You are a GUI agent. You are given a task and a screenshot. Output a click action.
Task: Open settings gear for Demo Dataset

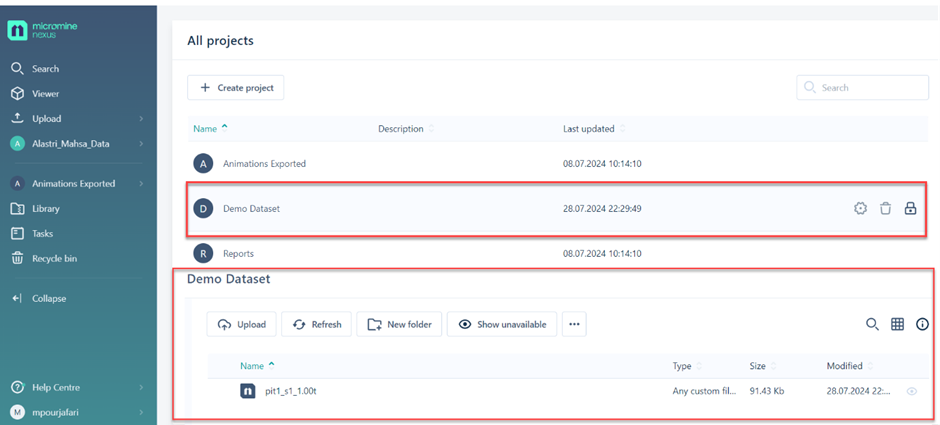coord(860,208)
